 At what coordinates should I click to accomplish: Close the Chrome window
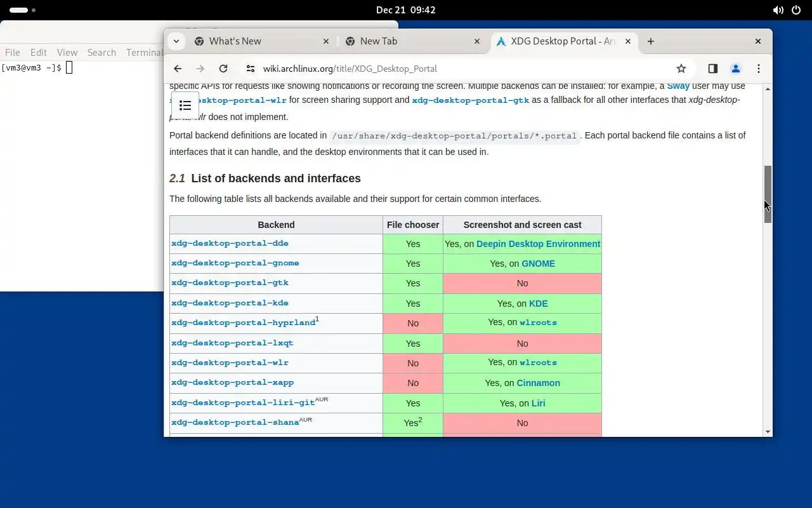click(758, 41)
